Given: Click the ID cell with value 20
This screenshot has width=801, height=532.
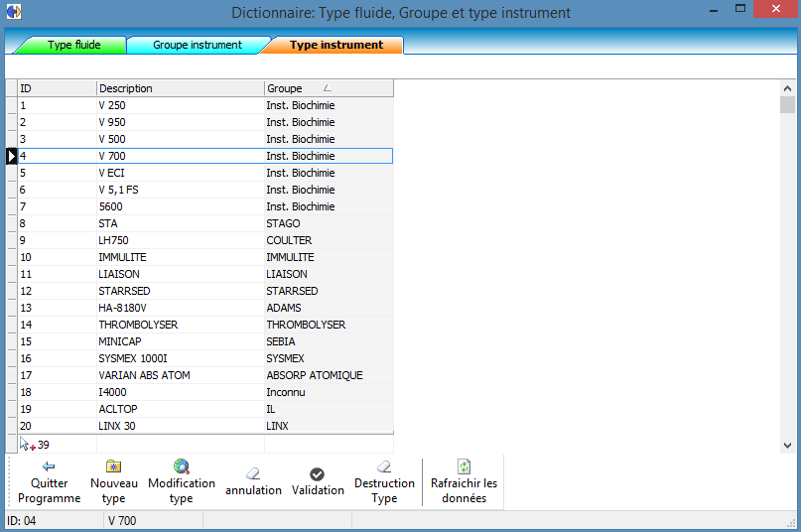Looking at the screenshot, I should [58, 426].
